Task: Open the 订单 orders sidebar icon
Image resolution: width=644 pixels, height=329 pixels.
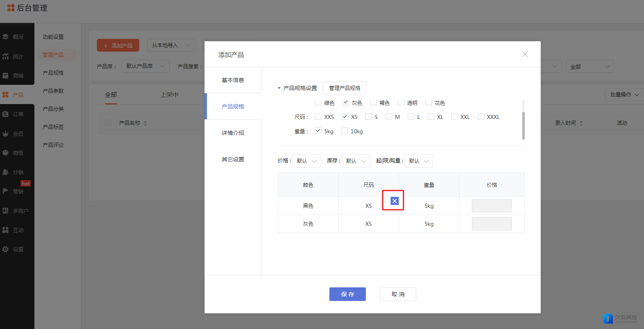Action: tap(6, 114)
